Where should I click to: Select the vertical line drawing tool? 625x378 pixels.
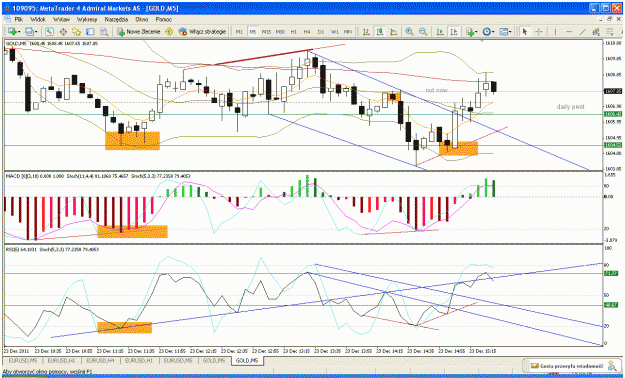(555, 32)
